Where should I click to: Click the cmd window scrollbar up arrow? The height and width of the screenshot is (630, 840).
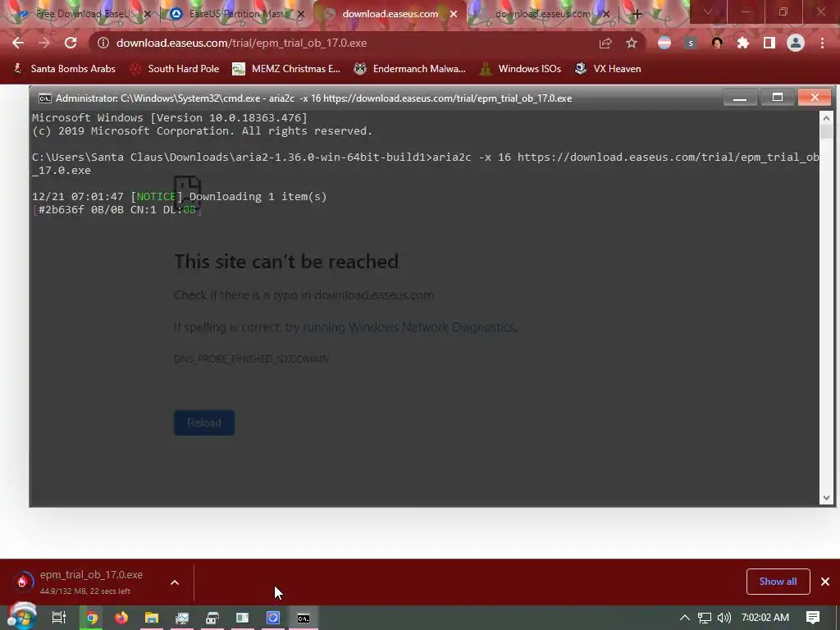826,118
